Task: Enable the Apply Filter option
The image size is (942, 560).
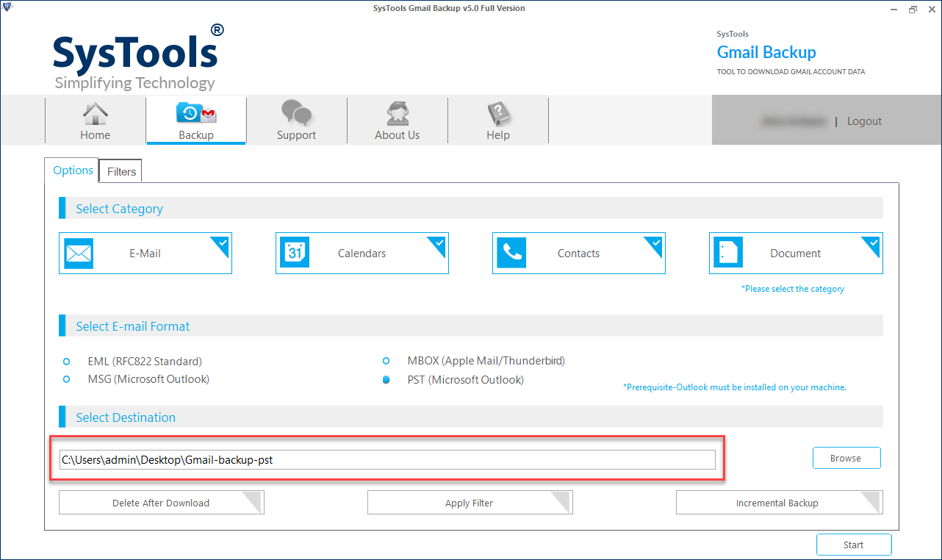Action: (x=470, y=503)
